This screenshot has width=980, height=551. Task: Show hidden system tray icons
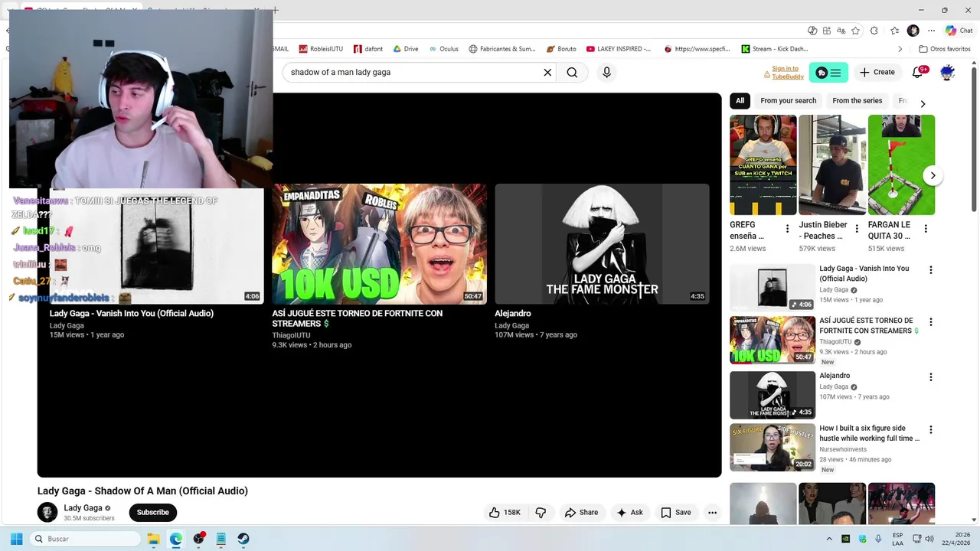coord(828,539)
